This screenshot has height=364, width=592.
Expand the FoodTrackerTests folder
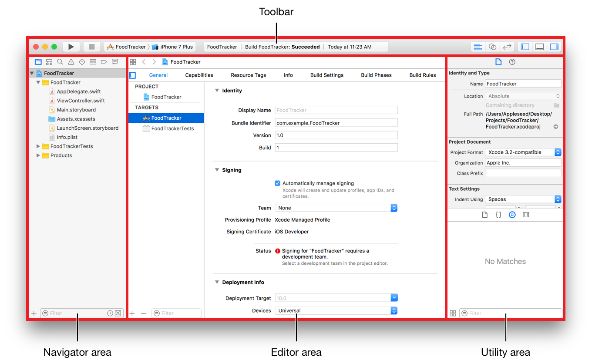click(38, 146)
